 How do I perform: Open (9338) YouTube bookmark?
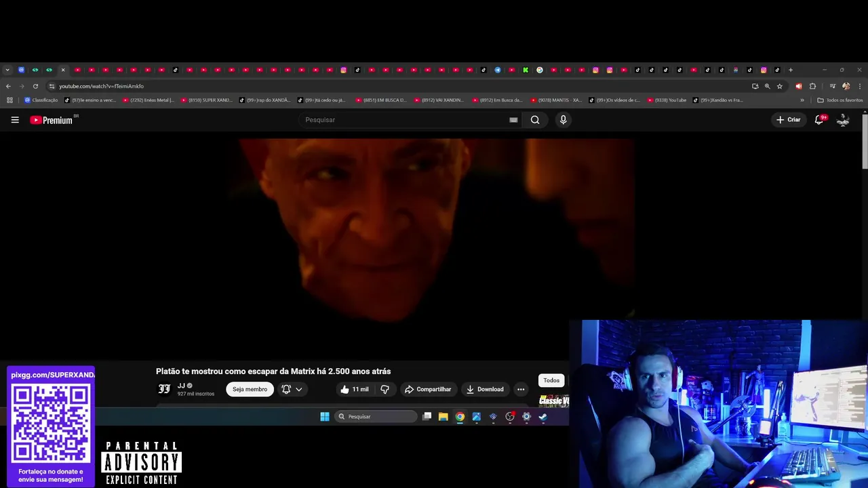point(667,100)
